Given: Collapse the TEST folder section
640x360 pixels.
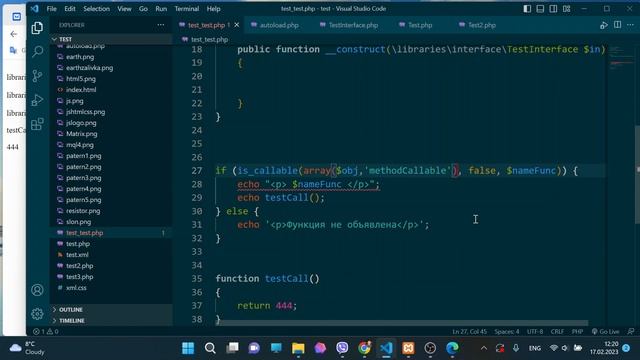Looking at the screenshot, I should click(x=111, y=39).
